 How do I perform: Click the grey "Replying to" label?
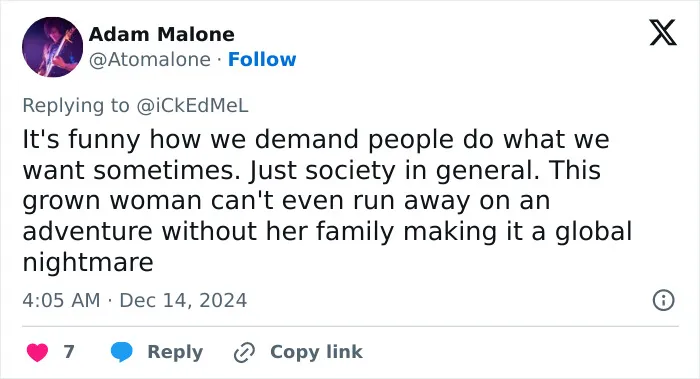tap(76, 106)
